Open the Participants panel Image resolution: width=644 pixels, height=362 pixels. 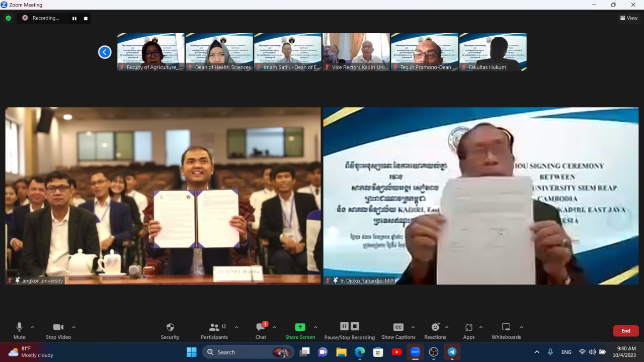[x=214, y=327]
